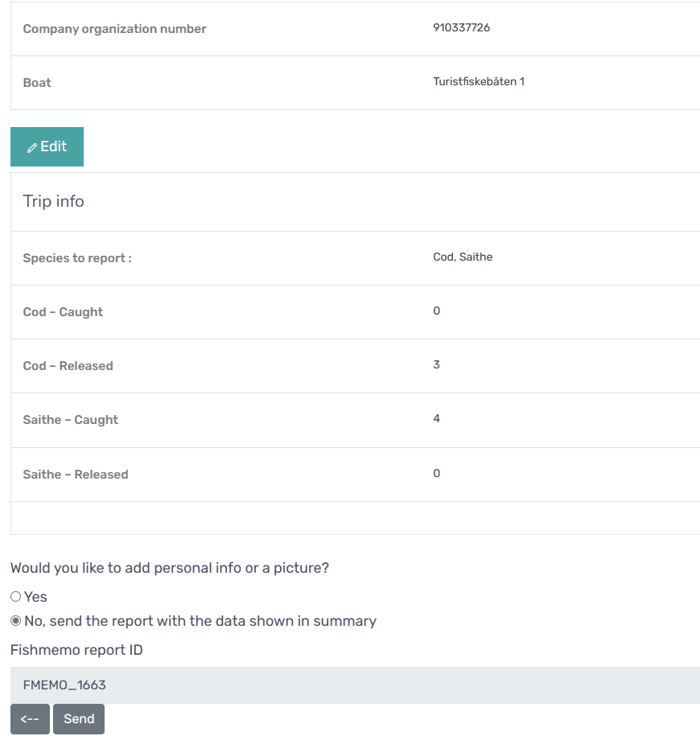Click the Fishmemo report ID field
This screenshot has width=700, height=736.
[354, 685]
